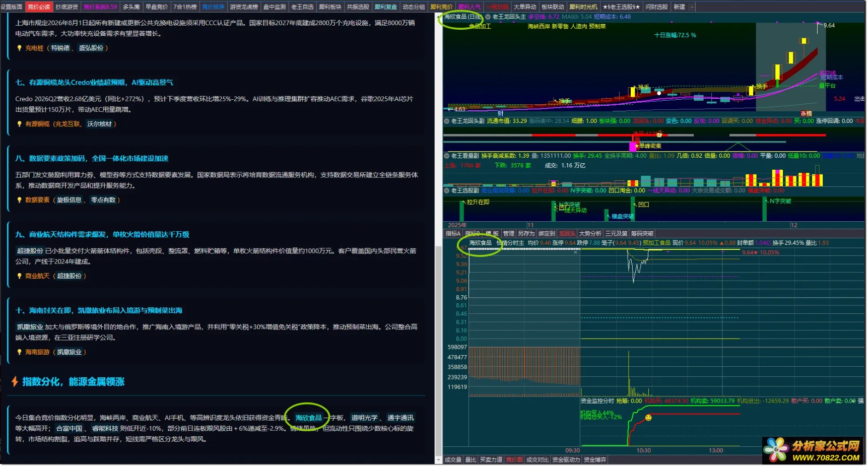Click the plus icon after 新建 tab

[692, 7]
